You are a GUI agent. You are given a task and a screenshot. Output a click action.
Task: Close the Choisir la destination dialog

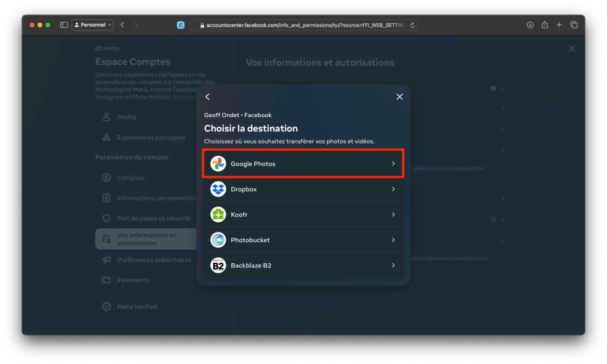coord(399,97)
